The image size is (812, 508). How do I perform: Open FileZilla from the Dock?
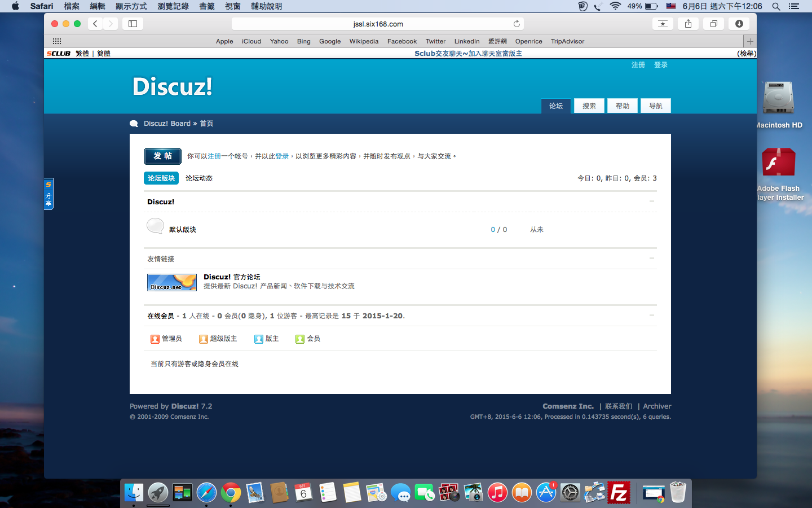point(619,493)
